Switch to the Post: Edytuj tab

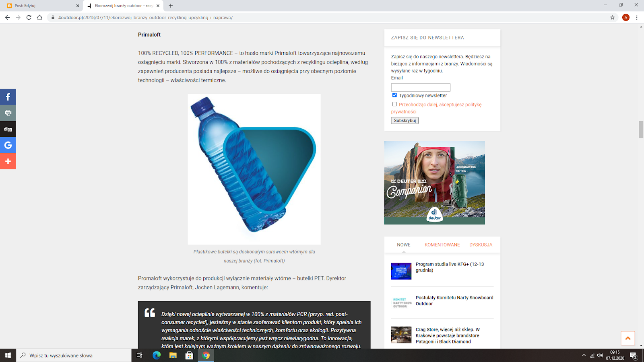[x=42, y=6]
